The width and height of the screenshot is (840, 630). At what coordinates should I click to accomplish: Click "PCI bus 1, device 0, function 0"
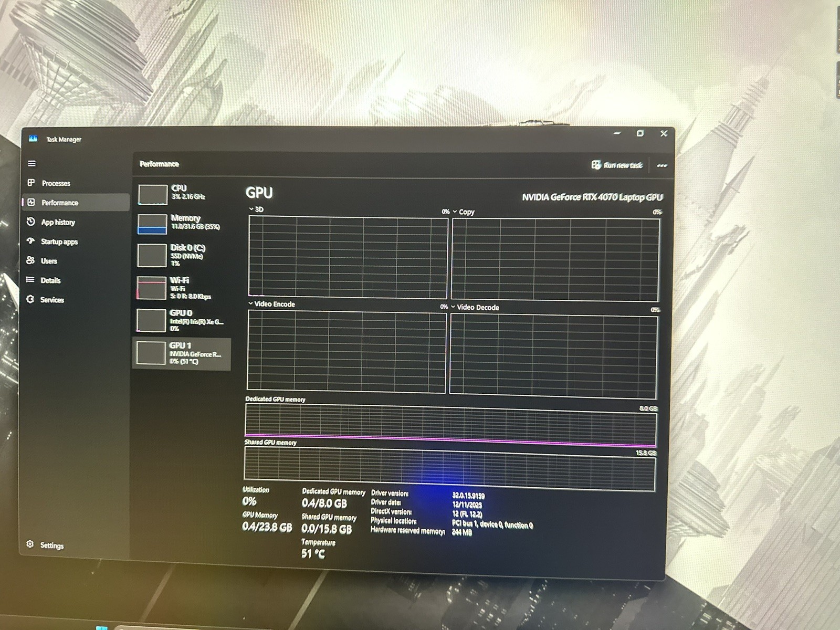pyautogui.click(x=492, y=524)
